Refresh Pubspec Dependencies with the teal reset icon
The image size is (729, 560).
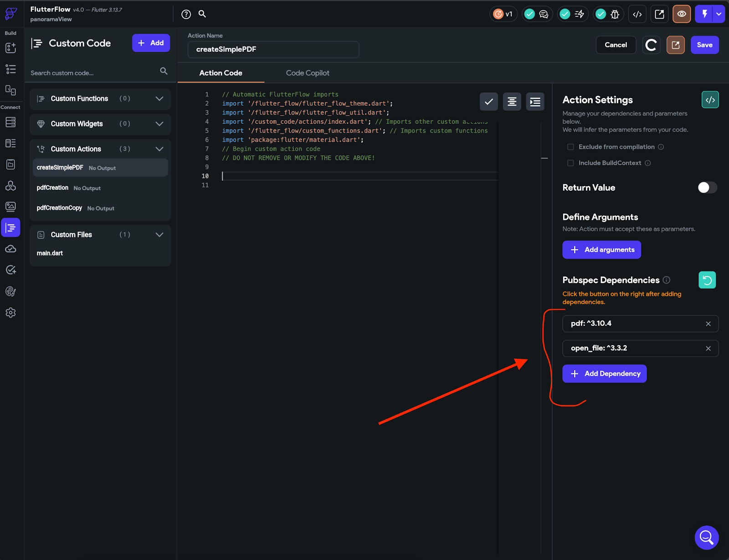click(707, 280)
